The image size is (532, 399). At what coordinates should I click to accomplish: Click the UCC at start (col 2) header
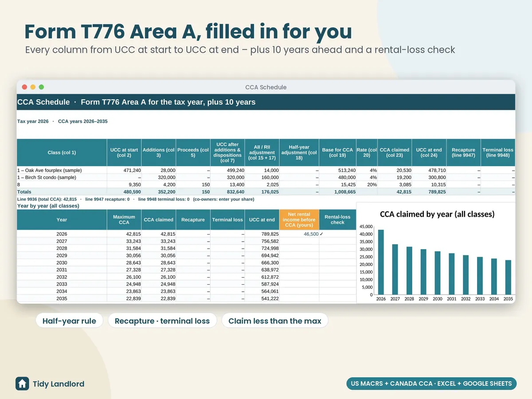coord(124,153)
